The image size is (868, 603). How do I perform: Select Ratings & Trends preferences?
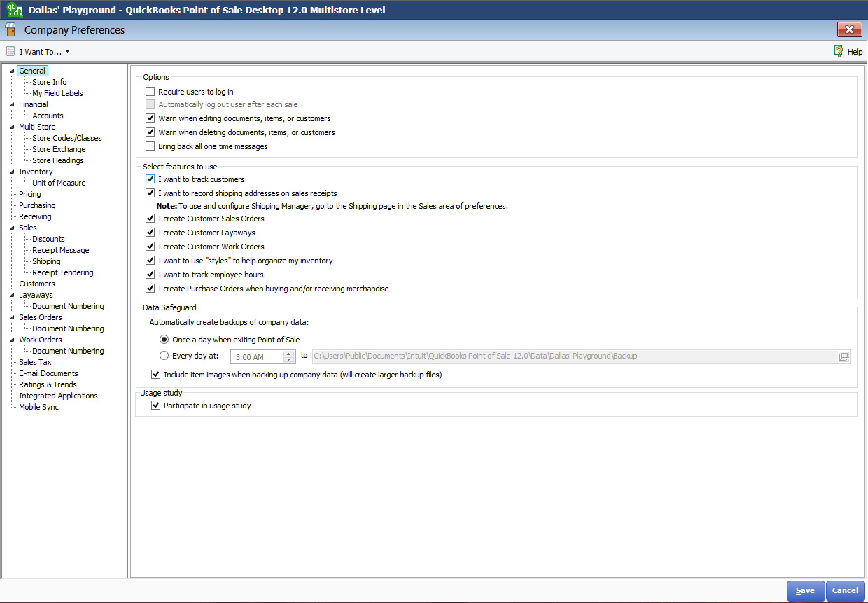click(48, 384)
